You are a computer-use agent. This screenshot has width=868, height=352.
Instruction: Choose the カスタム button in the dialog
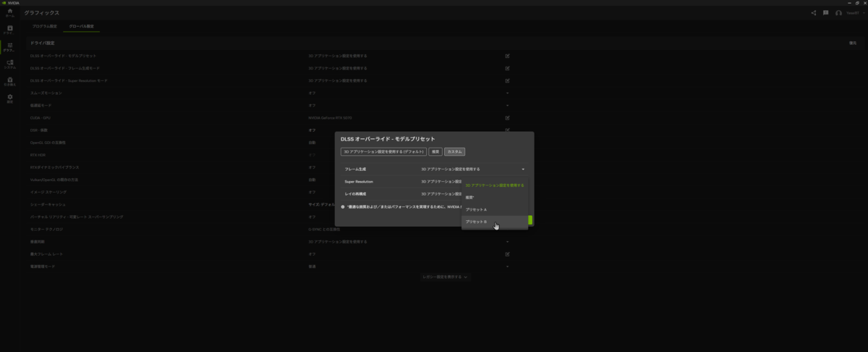(455, 152)
